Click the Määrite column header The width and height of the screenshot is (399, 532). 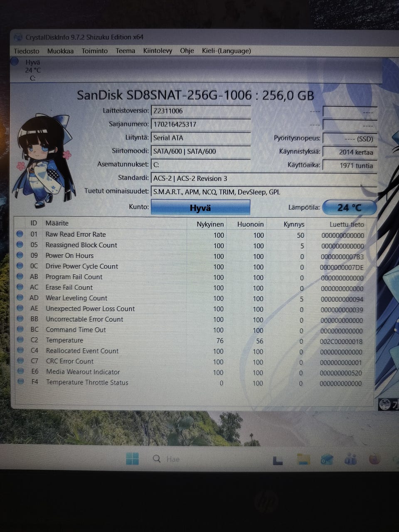57,223
